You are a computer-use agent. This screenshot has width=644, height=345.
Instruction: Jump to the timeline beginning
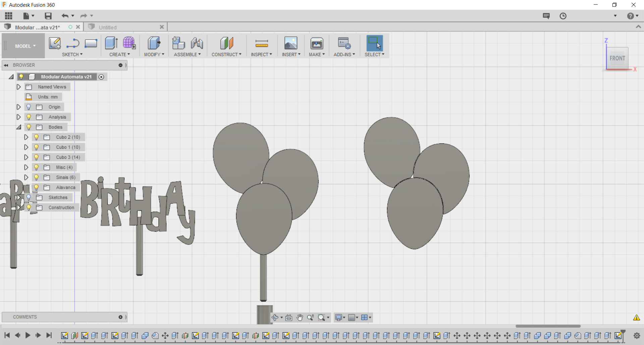7,335
